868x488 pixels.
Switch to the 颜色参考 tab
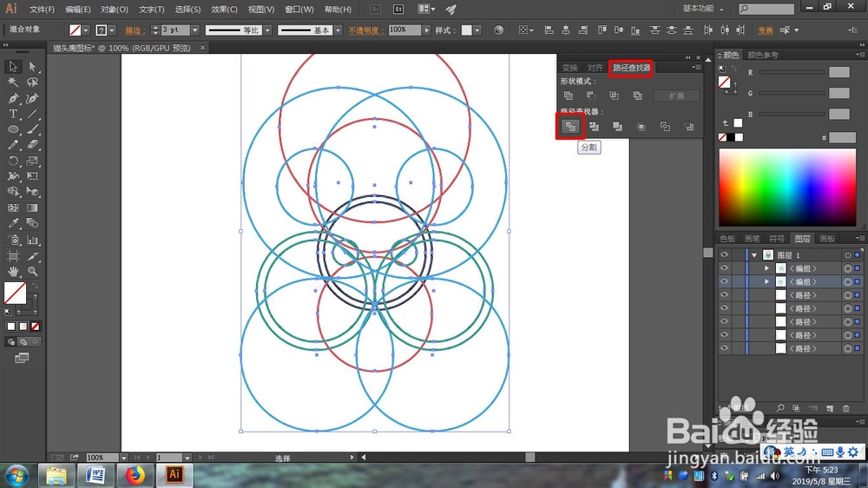(763, 55)
